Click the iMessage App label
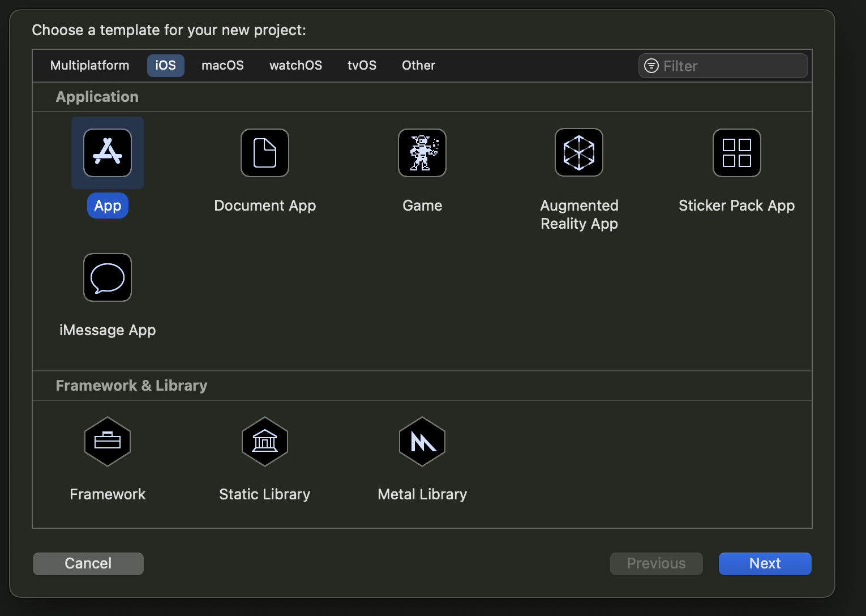 [x=108, y=330]
